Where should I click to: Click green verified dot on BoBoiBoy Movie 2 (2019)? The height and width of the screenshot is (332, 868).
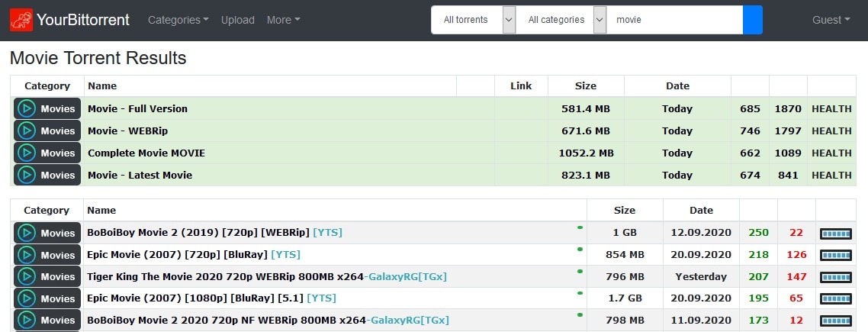tap(580, 227)
